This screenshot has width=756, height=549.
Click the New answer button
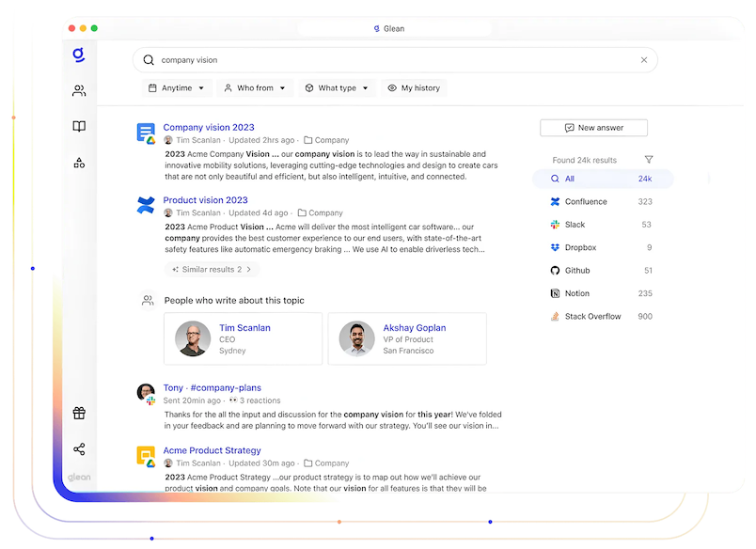pyautogui.click(x=593, y=128)
